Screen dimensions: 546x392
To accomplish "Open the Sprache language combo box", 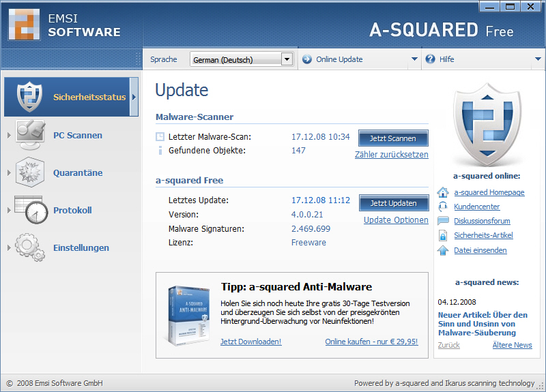I will [241, 59].
